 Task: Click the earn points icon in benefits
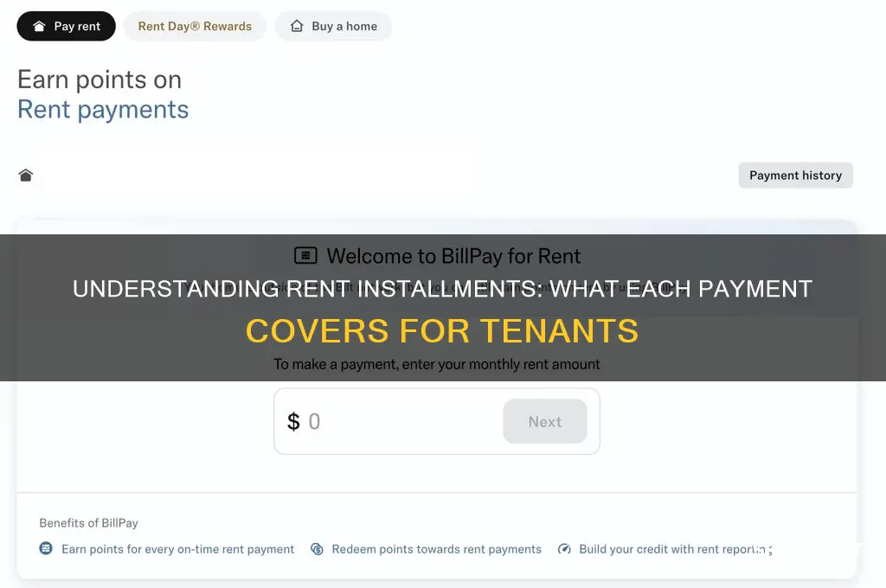tap(46, 548)
